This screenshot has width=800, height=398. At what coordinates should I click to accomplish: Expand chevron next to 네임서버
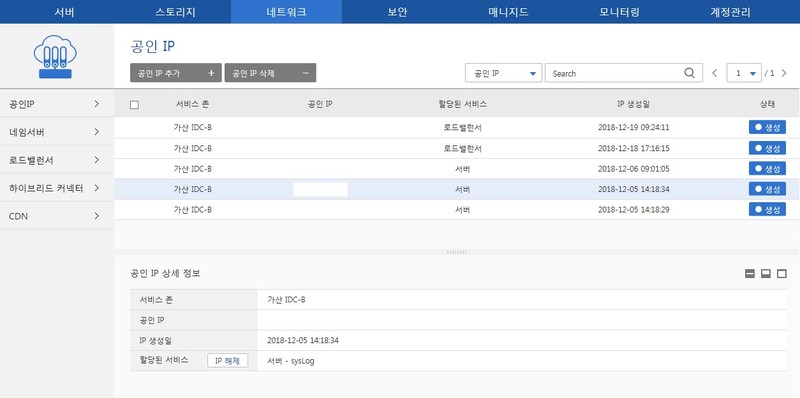coord(97,132)
